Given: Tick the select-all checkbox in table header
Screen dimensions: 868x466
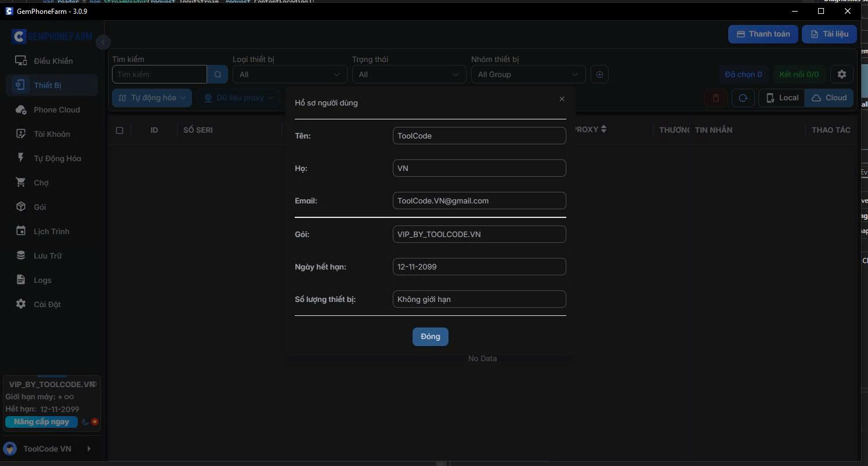Looking at the screenshot, I should [120, 130].
